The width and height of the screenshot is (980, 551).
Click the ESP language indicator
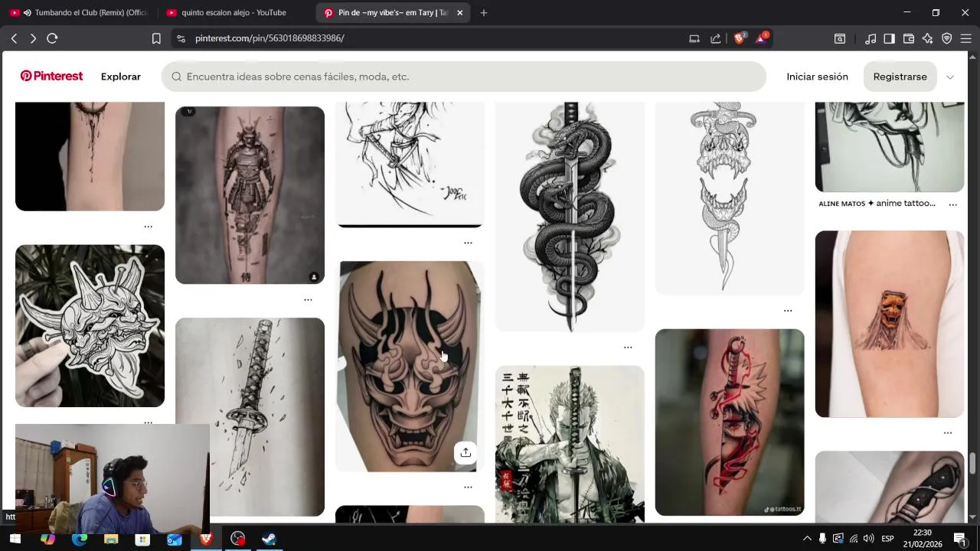coord(887,539)
